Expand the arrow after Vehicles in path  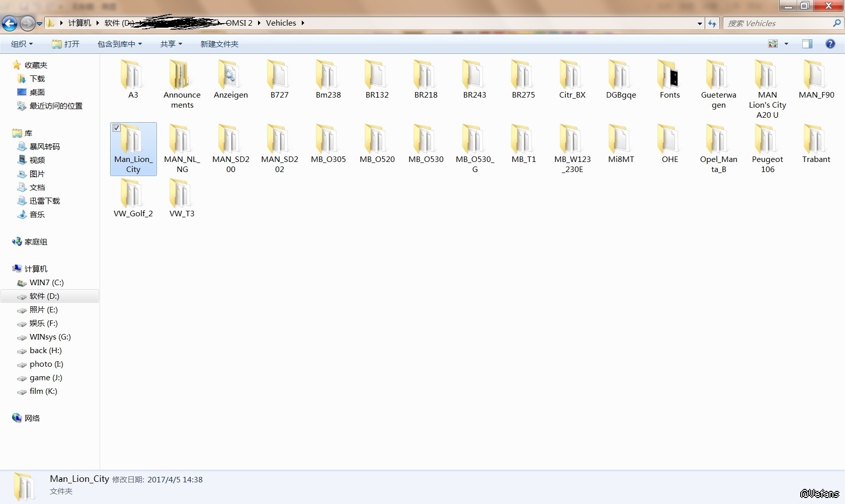[303, 23]
